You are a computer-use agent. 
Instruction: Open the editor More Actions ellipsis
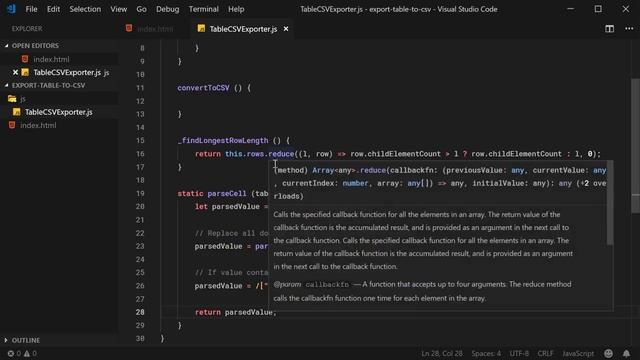(629, 29)
